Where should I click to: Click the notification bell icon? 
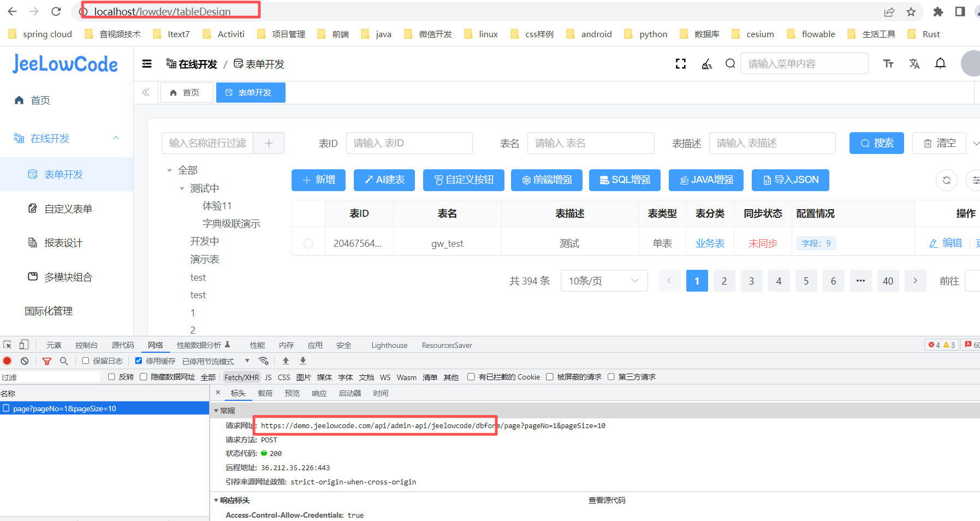pyautogui.click(x=940, y=64)
